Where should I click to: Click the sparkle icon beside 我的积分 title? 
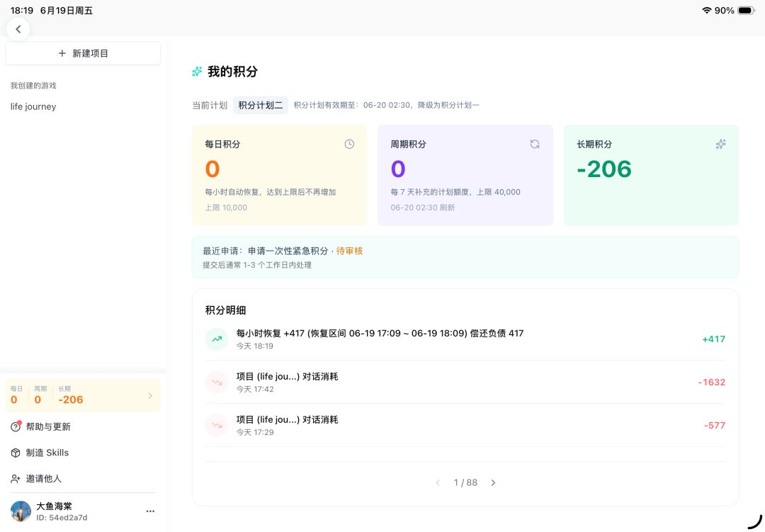pos(197,72)
